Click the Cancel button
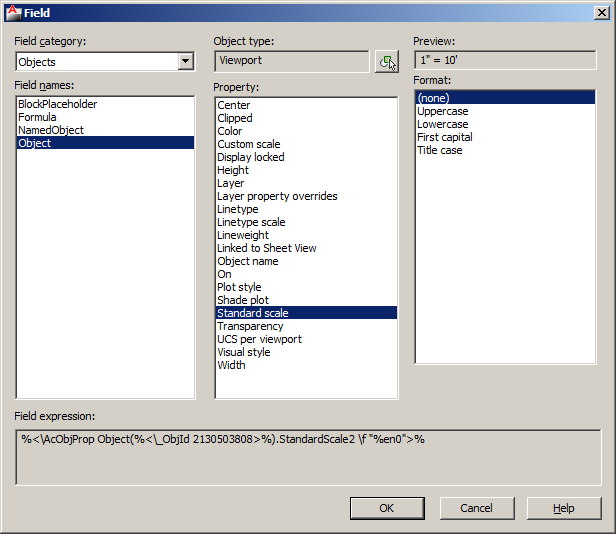The image size is (616, 534). pyautogui.click(x=477, y=508)
